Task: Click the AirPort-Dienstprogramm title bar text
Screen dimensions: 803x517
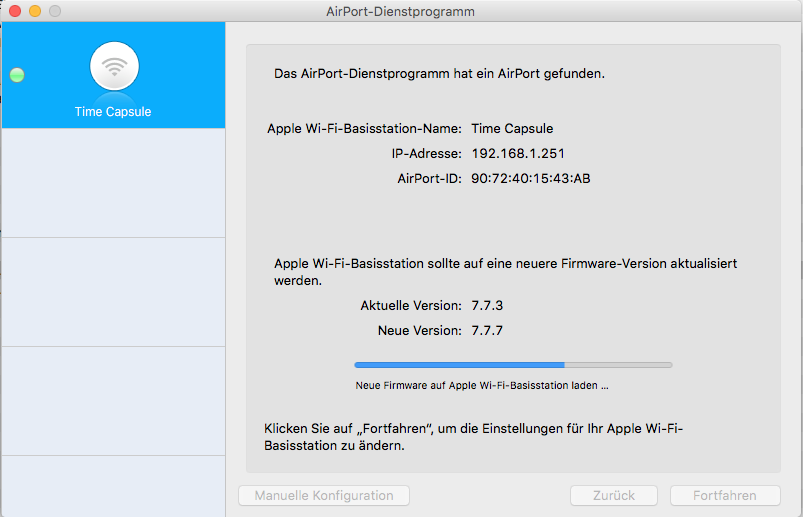Action: click(401, 11)
